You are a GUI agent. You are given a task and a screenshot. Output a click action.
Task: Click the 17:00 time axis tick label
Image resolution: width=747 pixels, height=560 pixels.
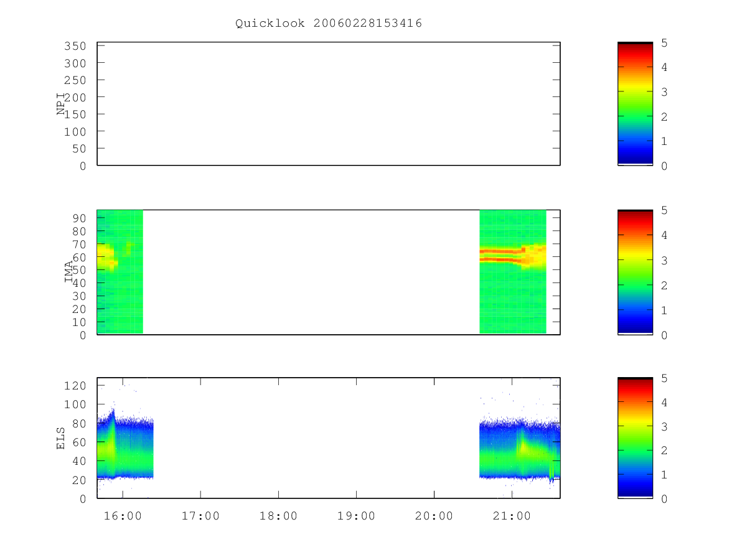pos(200,516)
